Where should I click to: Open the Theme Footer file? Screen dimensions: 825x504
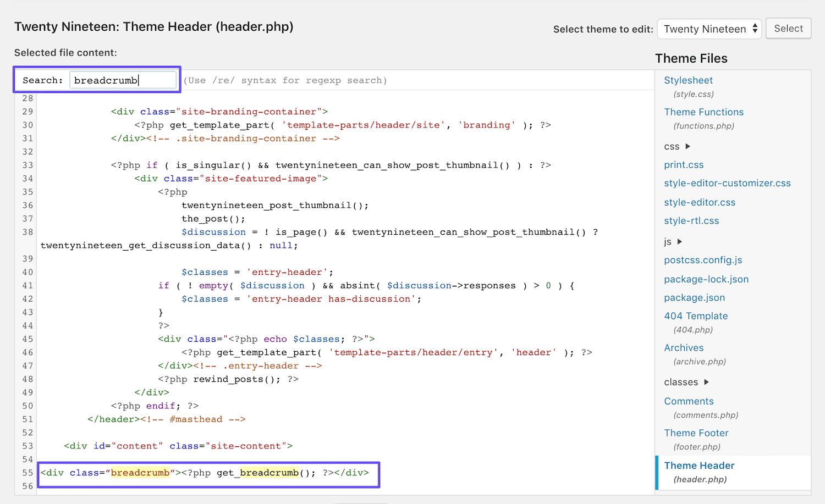(696, 433)
